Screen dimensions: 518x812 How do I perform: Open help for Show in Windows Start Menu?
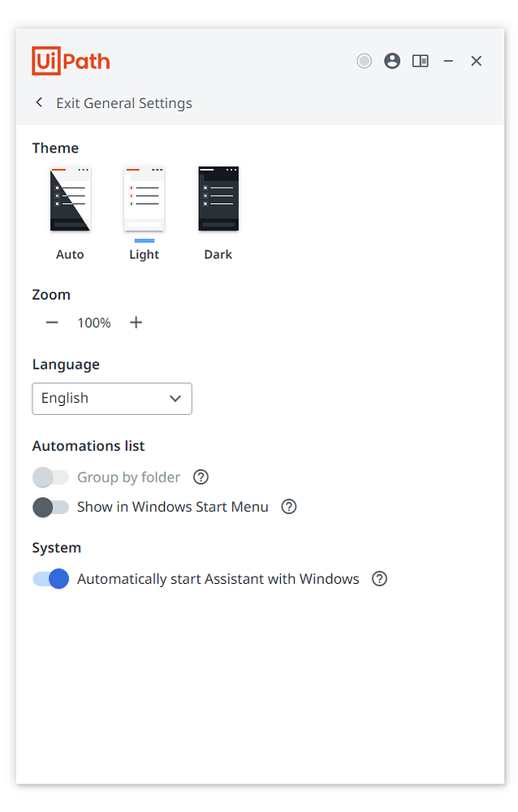coord(288,506)
